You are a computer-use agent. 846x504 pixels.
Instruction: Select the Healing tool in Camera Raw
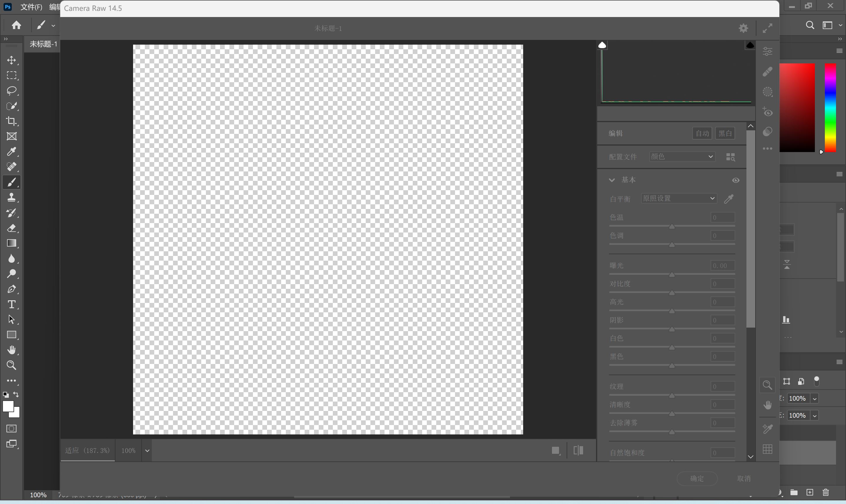(767, 71)
